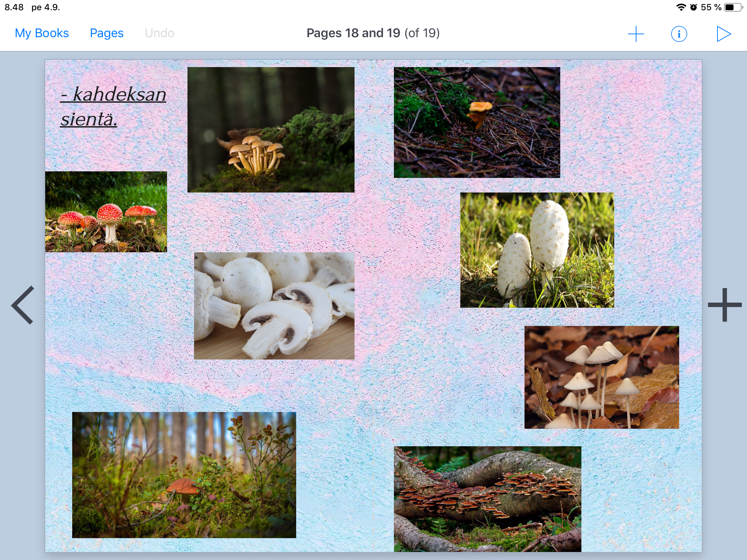Tap the battery indicator in status bar
747x560 pixels.
732,7
